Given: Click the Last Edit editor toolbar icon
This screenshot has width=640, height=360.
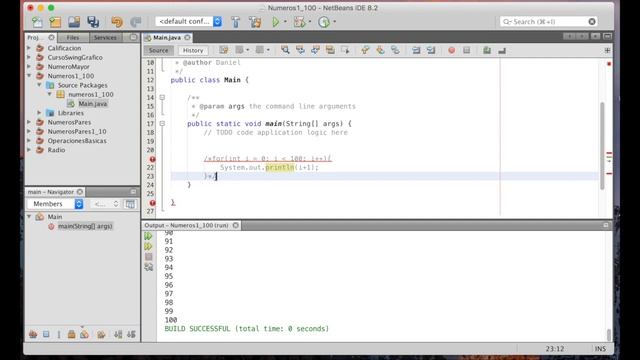Looking at the screenshot, I should point(224,50).
